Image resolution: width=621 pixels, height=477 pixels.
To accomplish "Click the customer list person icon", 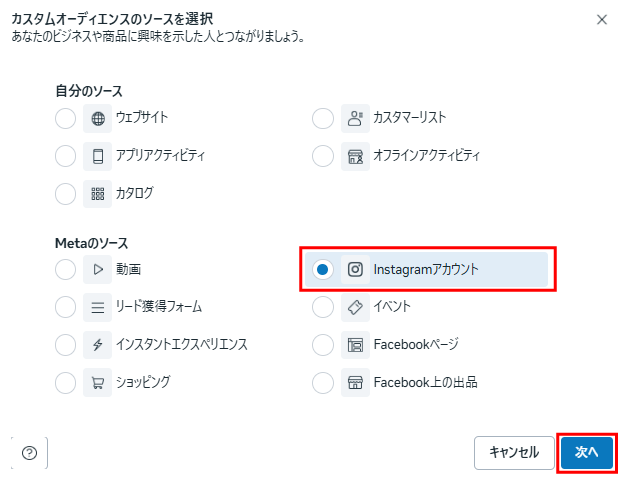I will [x=355, y=119].
